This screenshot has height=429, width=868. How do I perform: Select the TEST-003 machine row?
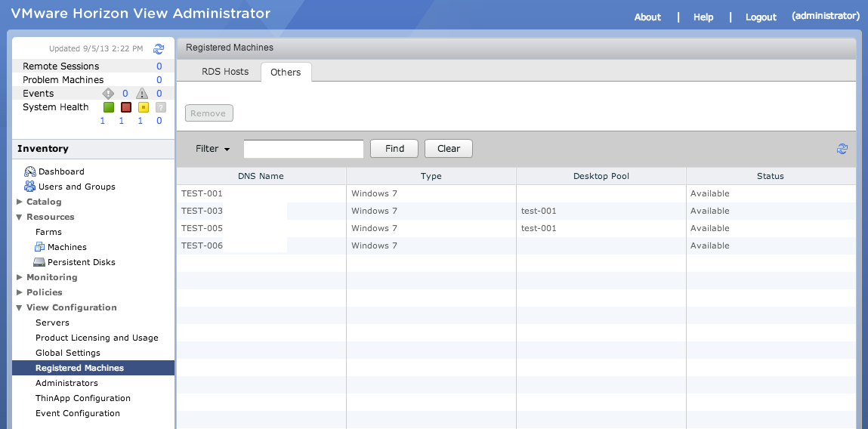tap(516, 211)
